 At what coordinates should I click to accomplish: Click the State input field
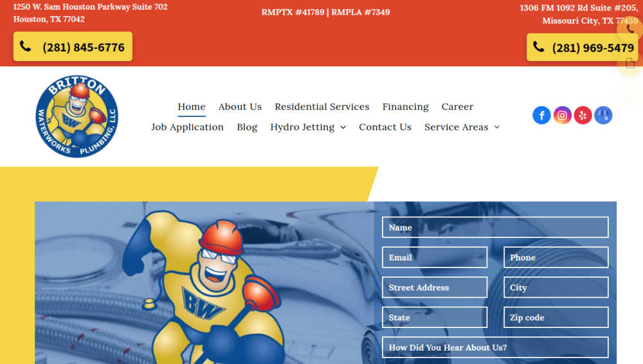click(435, 317)
